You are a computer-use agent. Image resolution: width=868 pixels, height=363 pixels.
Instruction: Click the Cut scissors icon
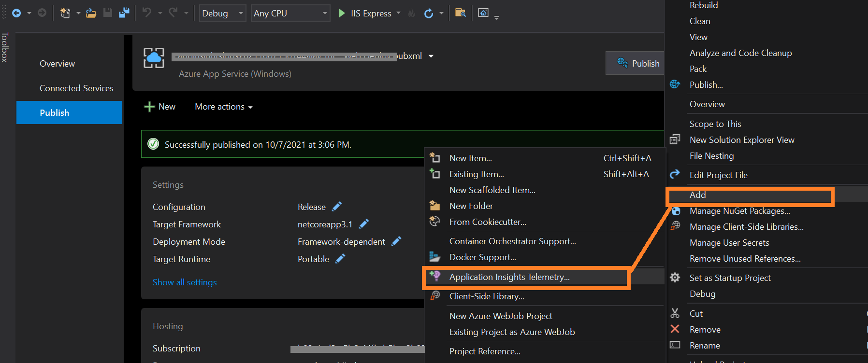click(675, 313)
